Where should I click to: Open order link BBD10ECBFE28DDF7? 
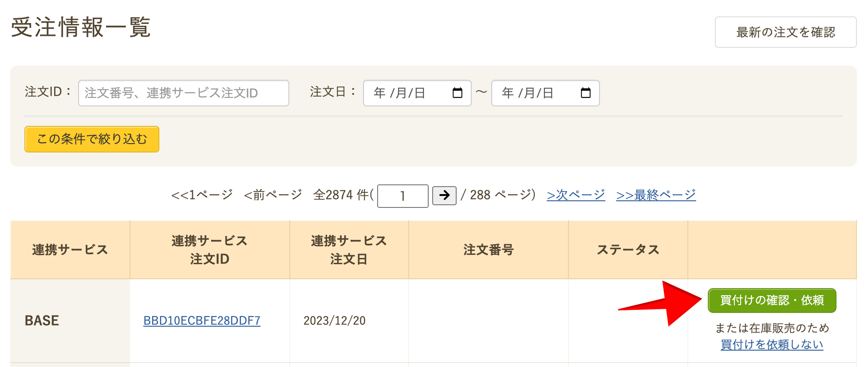[202, 320]
